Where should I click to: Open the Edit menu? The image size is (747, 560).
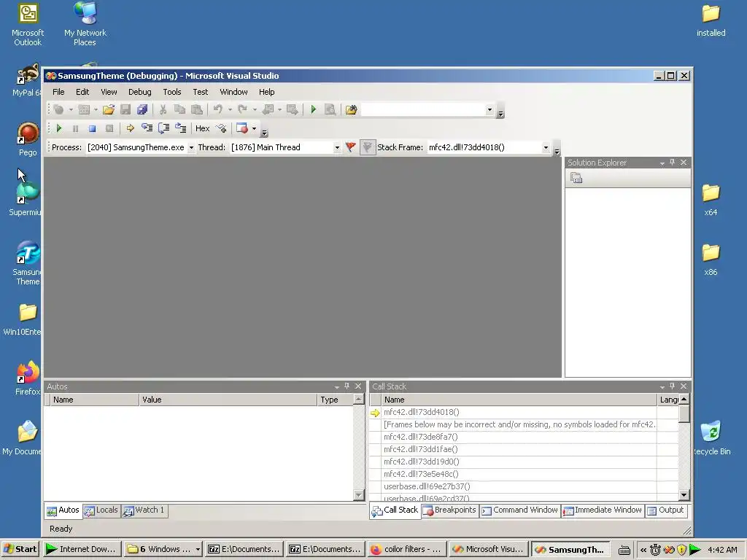pos(82,92)
